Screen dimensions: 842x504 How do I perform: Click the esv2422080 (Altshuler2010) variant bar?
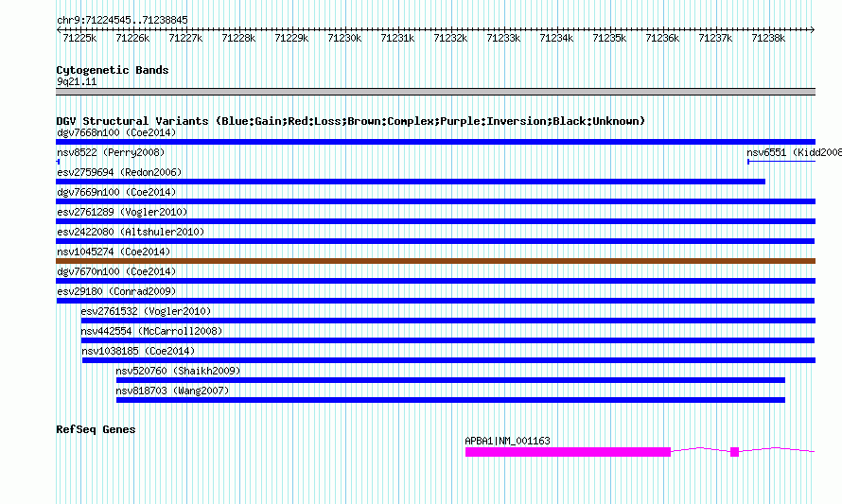tap(435, 241)
